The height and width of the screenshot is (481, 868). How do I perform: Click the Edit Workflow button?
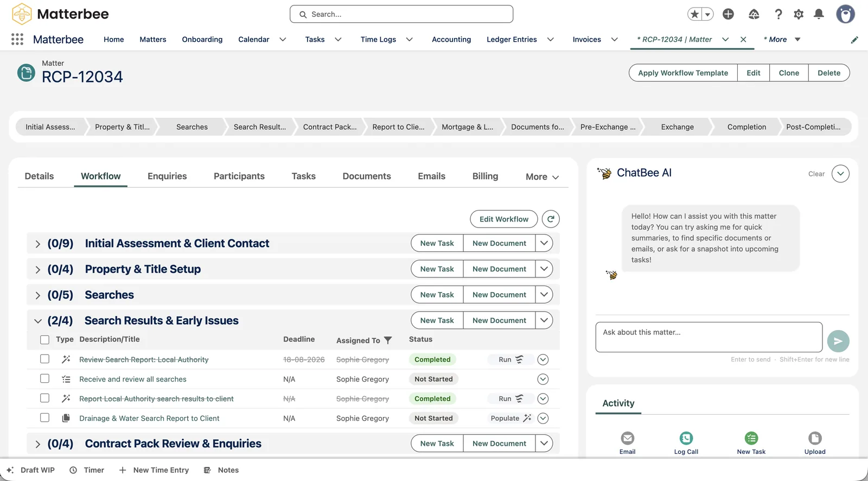[x=504, y=219]
